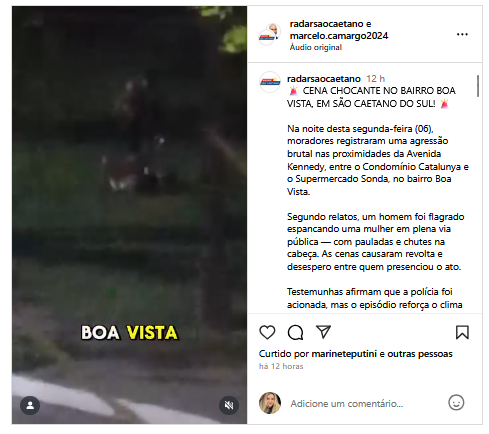The image size is (489, 434).
Task: Open the three-dot more options menu
Action: tap(462, 34)
